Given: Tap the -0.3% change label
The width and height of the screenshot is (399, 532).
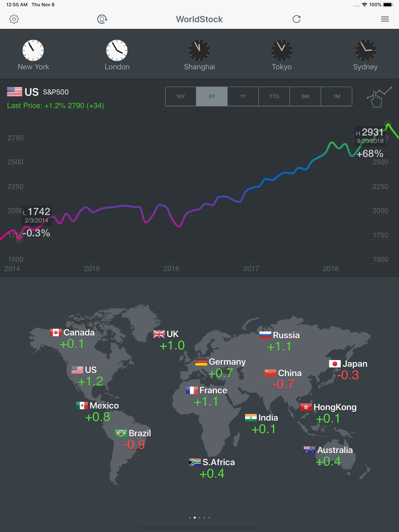Looking at the screenshot, I should pyautogui.click(x=36, y=233).
